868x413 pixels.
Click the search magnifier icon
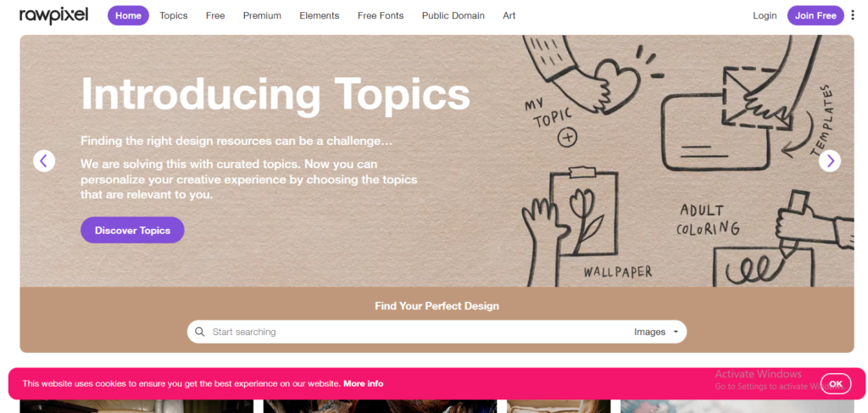[200, 332]
